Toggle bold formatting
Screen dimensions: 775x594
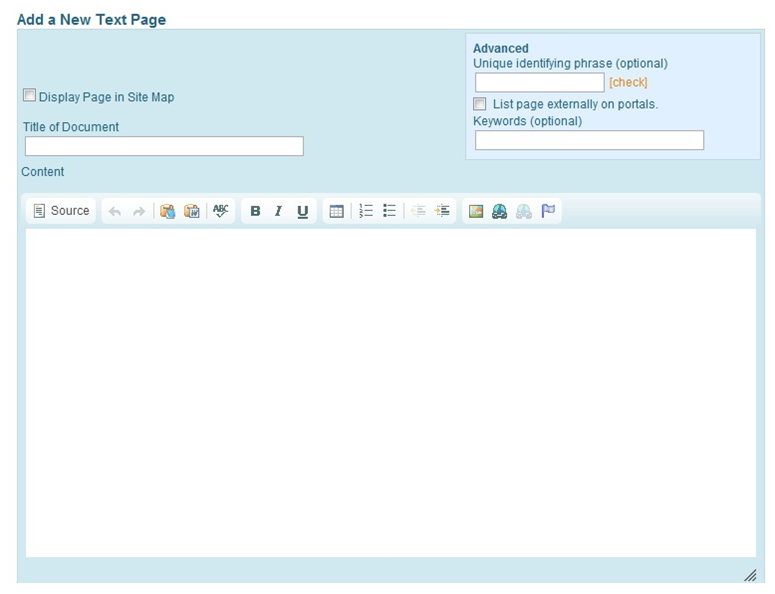point(255,211)
